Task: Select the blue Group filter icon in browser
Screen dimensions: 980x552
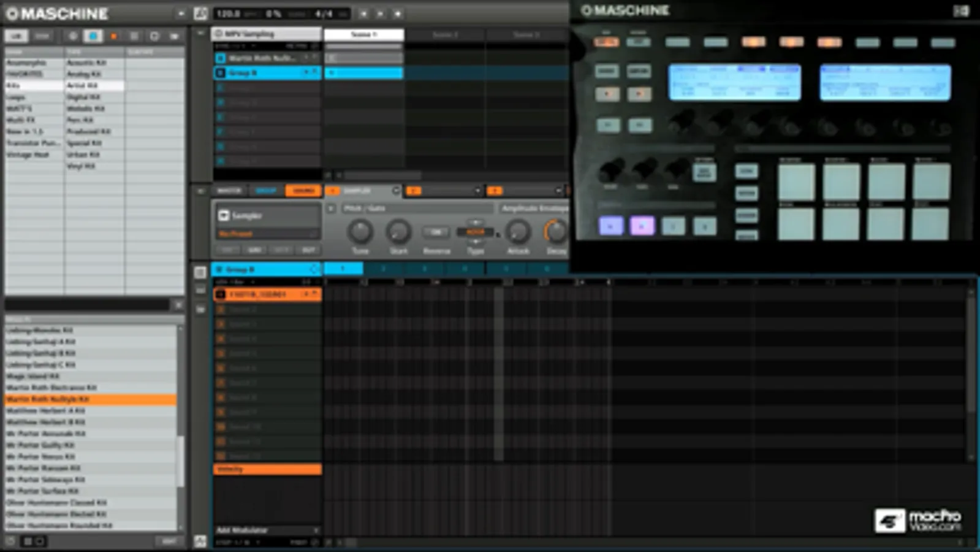Action: (x=93, y=36)
